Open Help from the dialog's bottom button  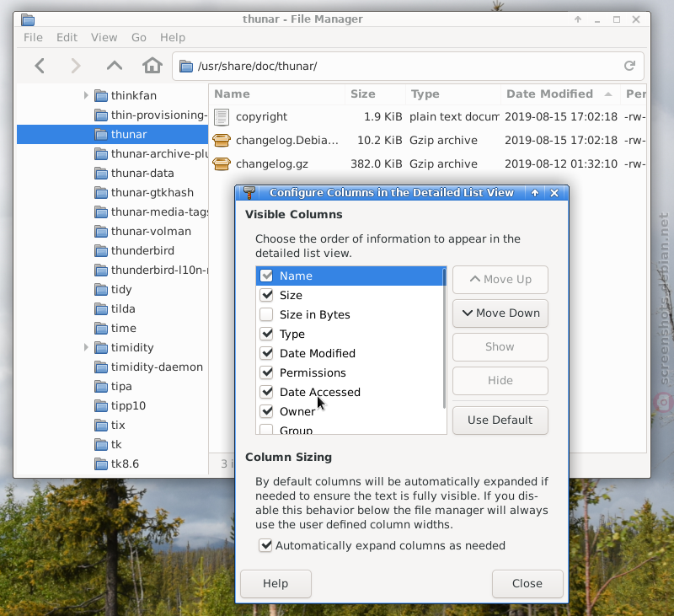275,583
